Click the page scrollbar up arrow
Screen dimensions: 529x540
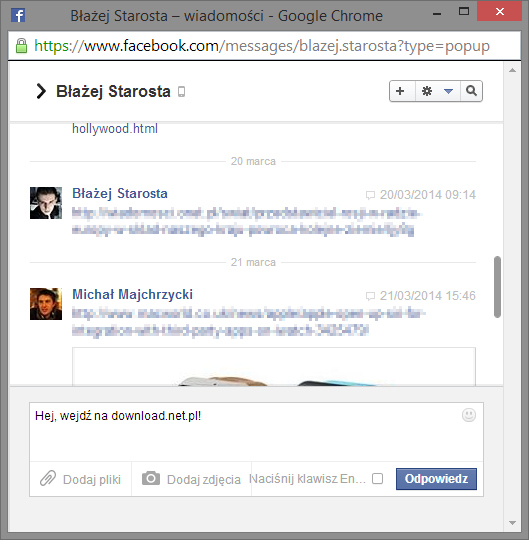(512, 70)
